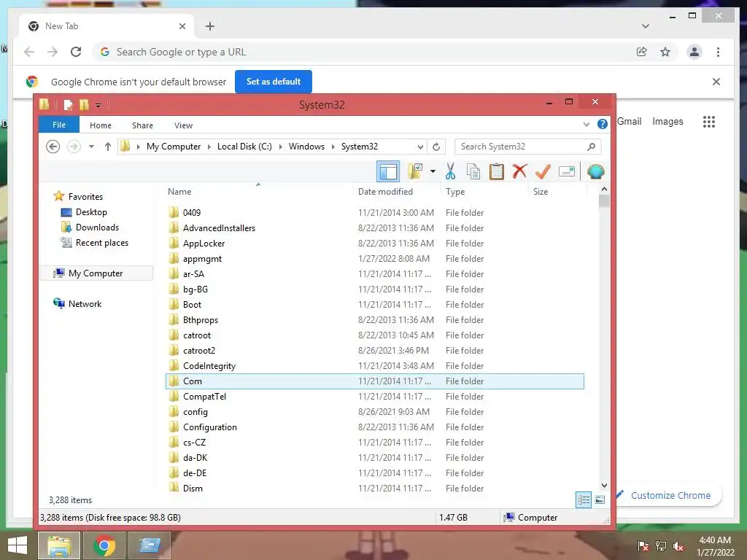Toggle the navigation pane toolbar button
Screen dimensions: 747x560
388,171
